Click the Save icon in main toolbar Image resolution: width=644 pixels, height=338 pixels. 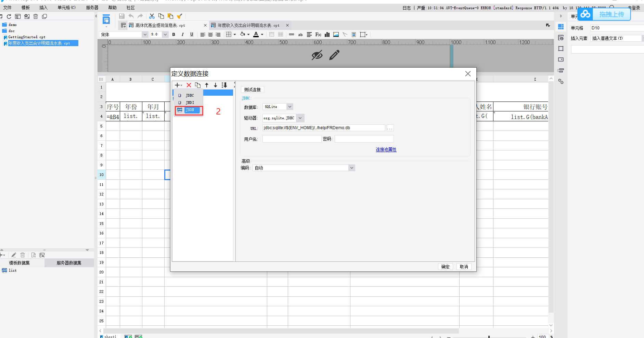point(121,16)
